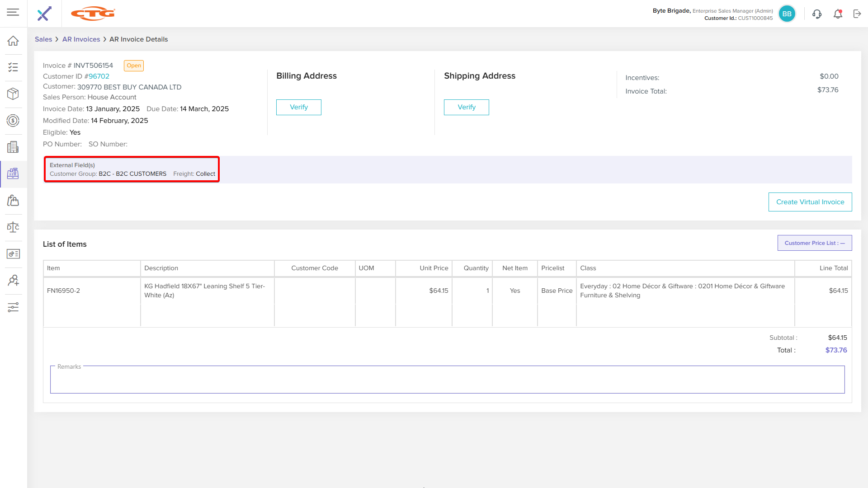Navigate to Sales breadcrumb
The image size is (868, 488).
[x=43, y=39]
